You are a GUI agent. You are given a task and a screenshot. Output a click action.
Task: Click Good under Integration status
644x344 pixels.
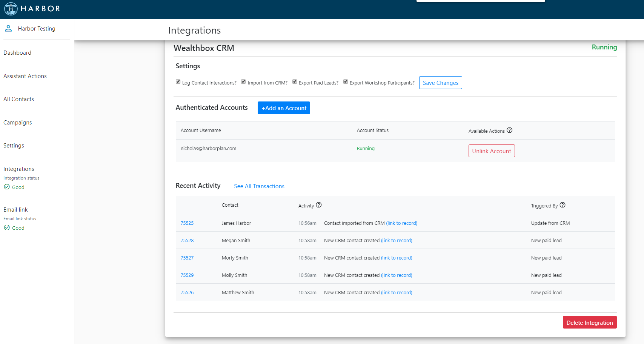pos(18,187)
